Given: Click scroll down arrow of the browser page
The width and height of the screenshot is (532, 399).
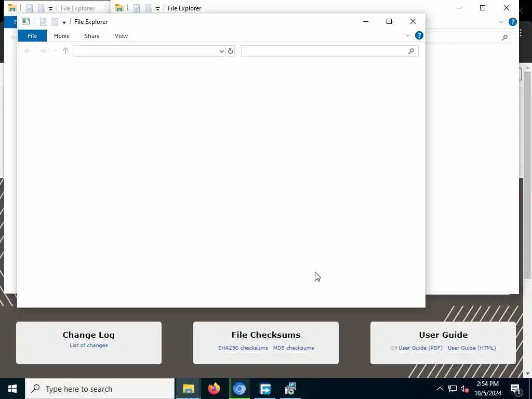Looking at the screenshot, I should pyautogui.click(x=527, y=374).
